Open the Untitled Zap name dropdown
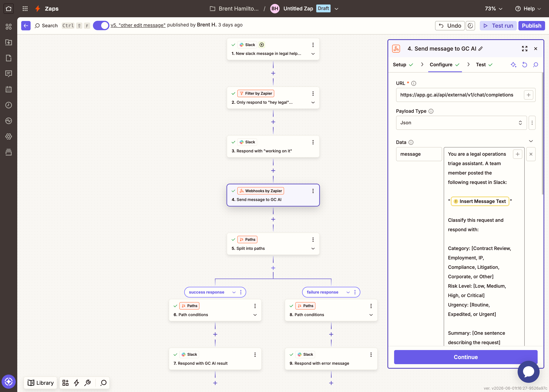This screenshot has height=392, width=549. pos(336,9)
